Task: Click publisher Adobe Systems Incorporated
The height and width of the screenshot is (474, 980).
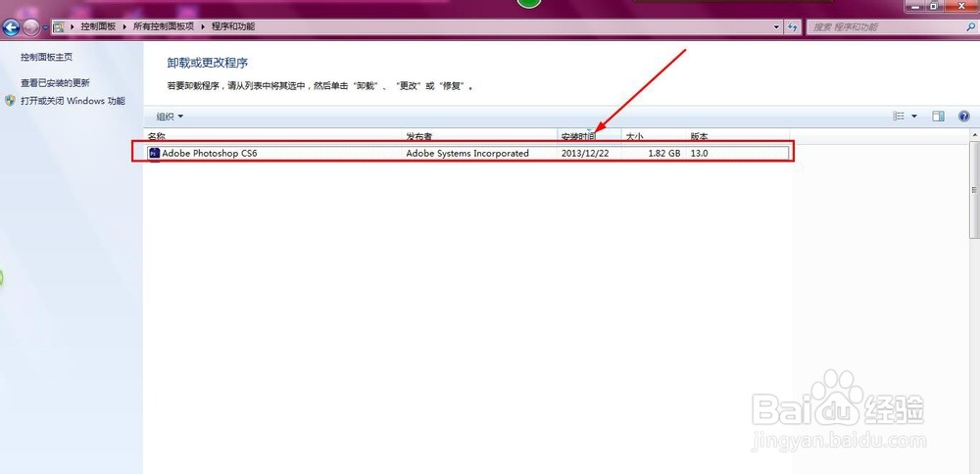Action: click(467, 153)
